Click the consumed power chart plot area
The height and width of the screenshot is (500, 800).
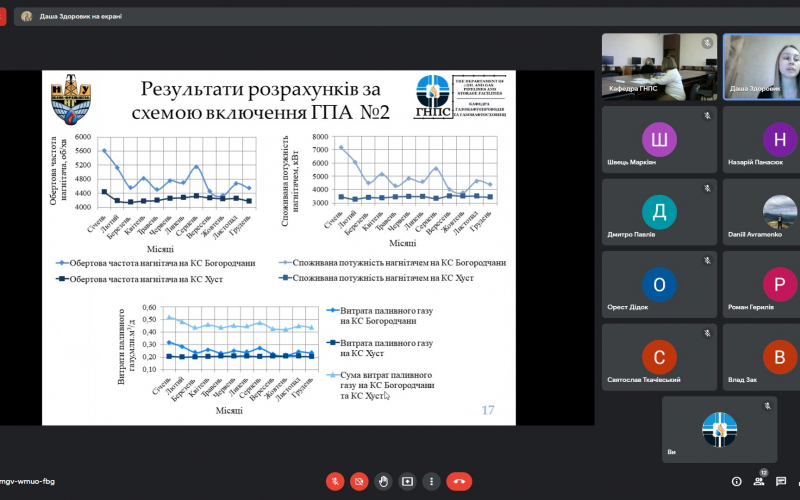(x=415, y=170)
